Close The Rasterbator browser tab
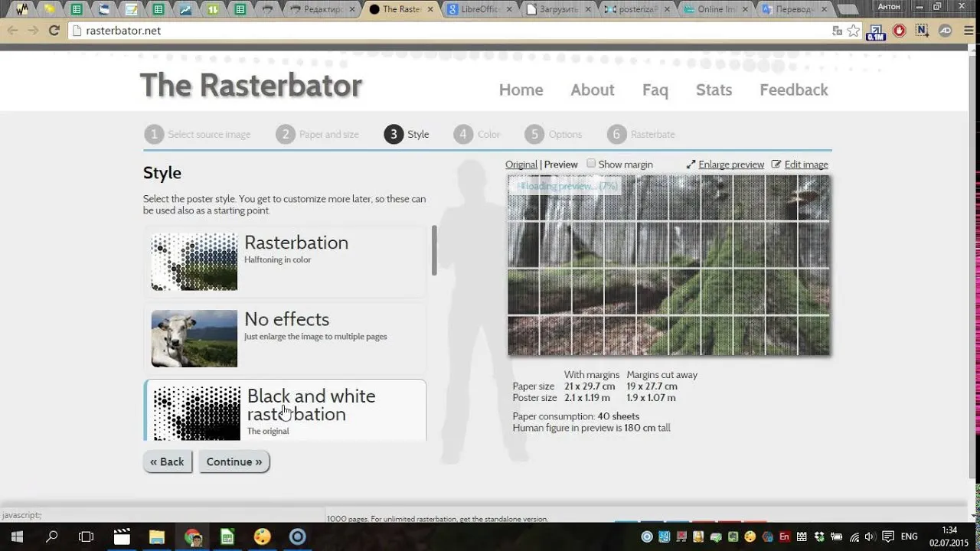Viewport: 980px width, 551px height. (x=430, y=9)
